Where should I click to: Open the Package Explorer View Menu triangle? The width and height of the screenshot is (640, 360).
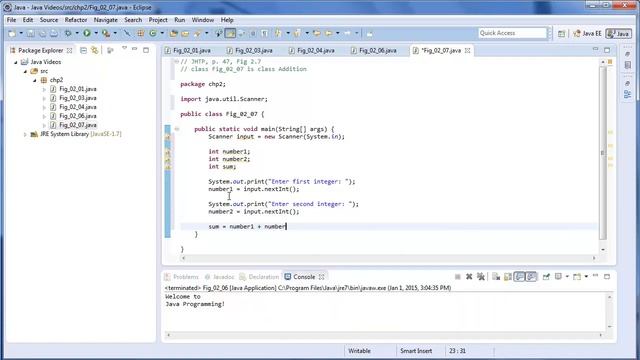(124, 49)
